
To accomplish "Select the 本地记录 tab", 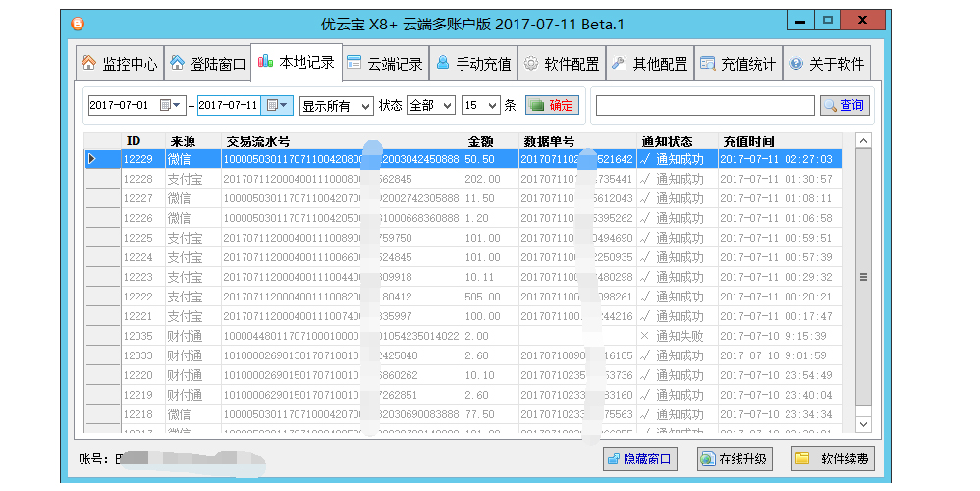I will [x=295, y=63].
